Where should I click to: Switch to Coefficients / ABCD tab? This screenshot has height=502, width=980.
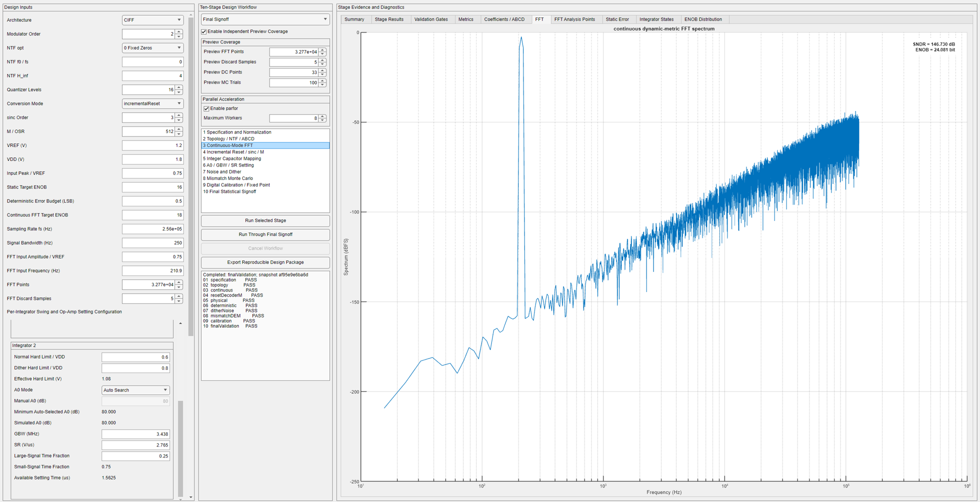click(x=504, y=19)
